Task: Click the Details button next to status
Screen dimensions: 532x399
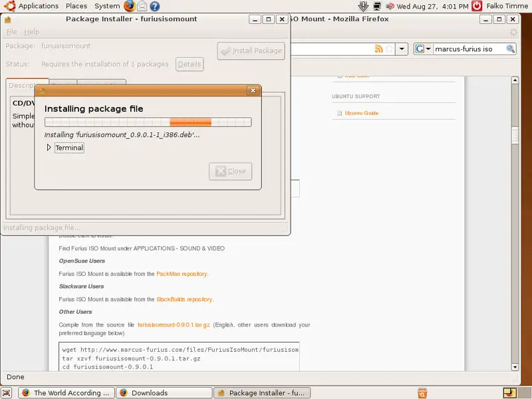Action: [190, 64]
